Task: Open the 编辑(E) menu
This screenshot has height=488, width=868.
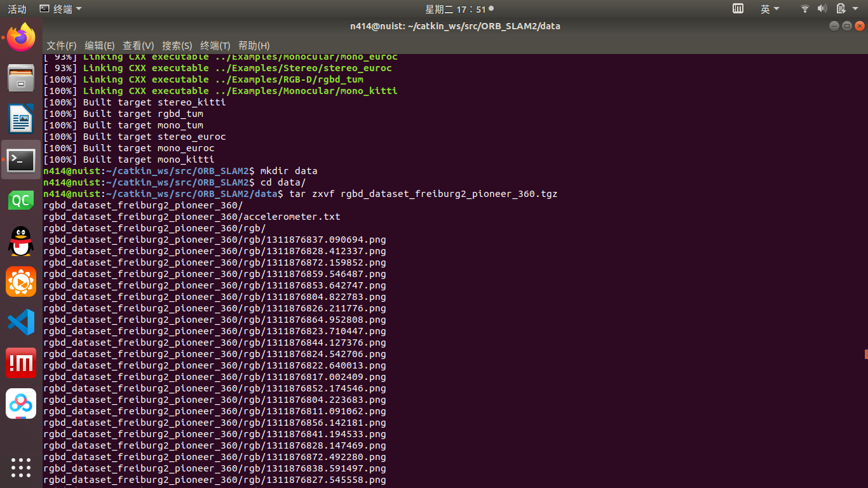Action: tap(100, 46)
